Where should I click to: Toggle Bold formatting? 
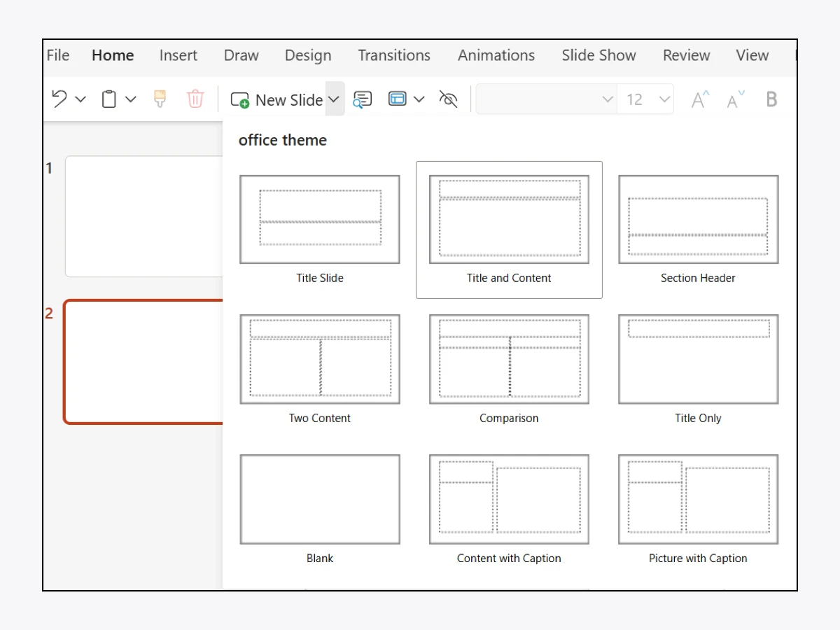click(771, 99)
